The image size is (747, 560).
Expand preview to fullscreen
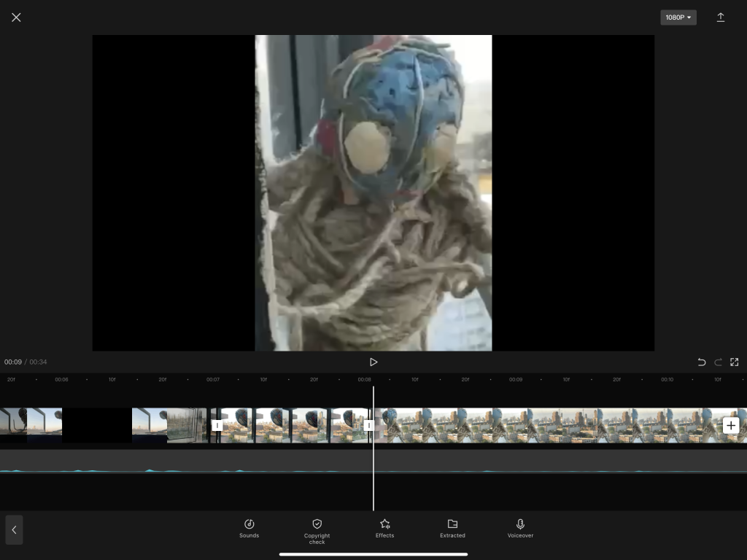[x=734, y=362]
